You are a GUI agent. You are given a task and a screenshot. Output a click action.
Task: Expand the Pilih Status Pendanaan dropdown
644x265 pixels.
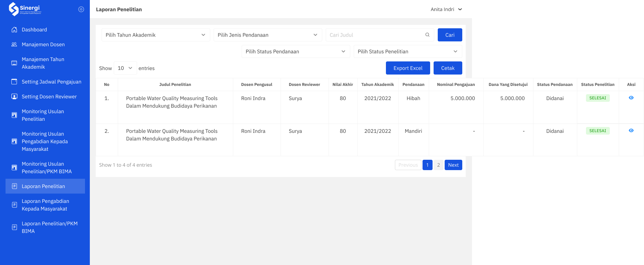[296, 51]
